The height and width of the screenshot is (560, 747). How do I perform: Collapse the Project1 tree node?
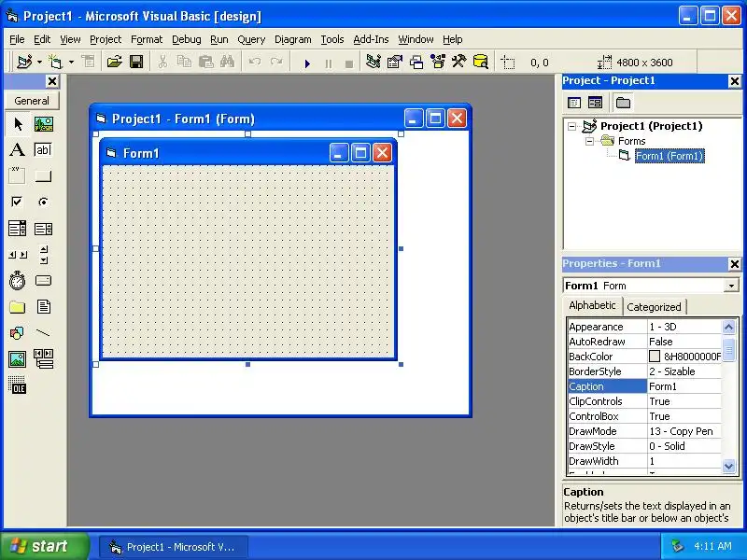(571, 126)
